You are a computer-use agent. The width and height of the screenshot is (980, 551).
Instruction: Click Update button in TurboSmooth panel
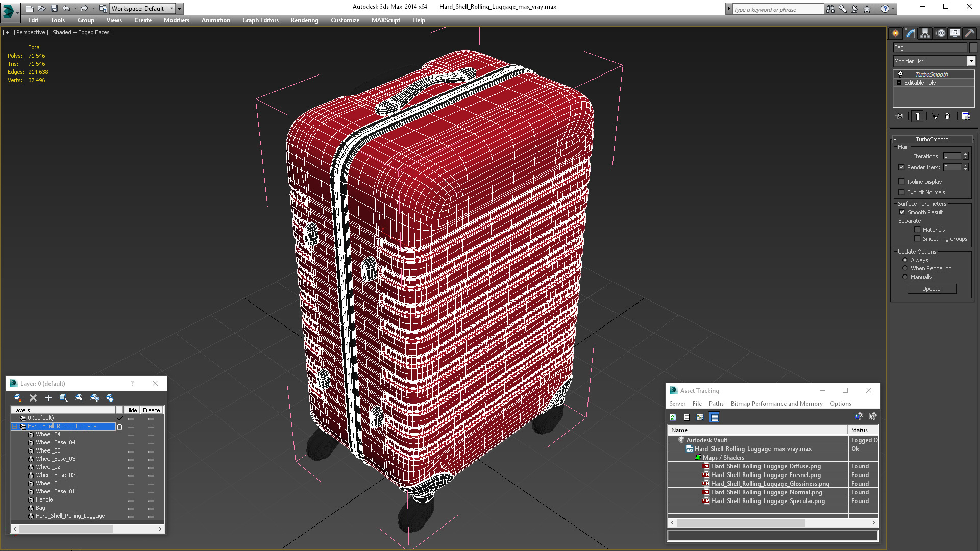click(931, 289)
